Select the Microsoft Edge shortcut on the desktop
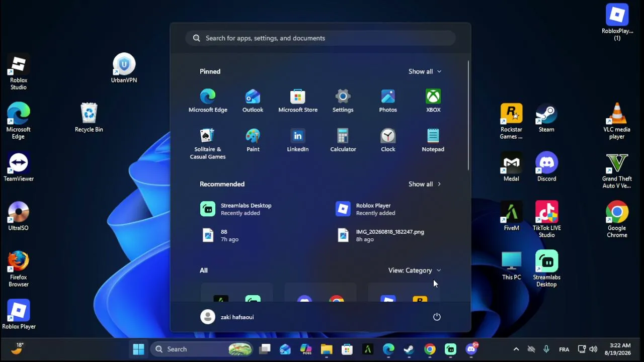 tap(19, 121)
